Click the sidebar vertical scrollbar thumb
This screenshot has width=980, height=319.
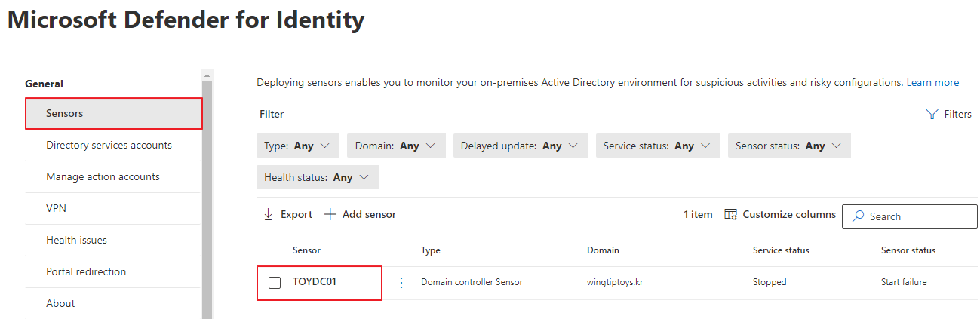click(207, 199)
